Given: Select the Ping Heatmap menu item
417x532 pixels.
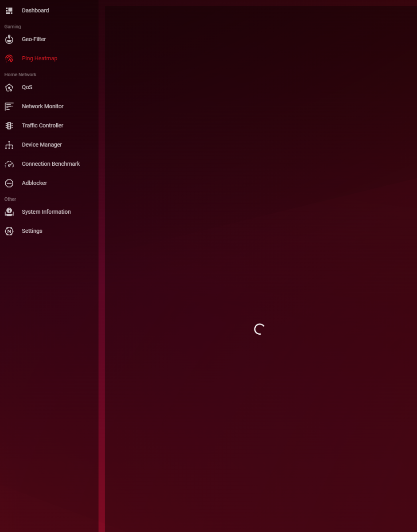Looking at the screenshot, I should click(39, 58).
